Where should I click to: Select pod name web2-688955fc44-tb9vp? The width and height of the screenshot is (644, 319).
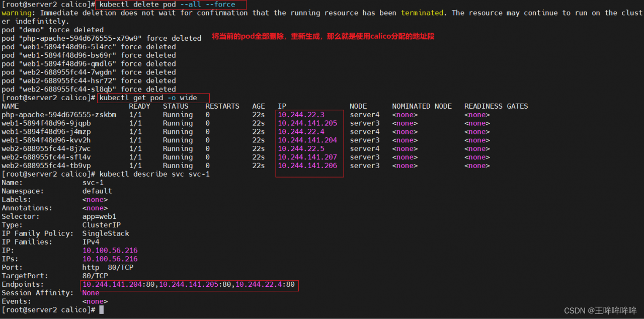coord(46,166)
